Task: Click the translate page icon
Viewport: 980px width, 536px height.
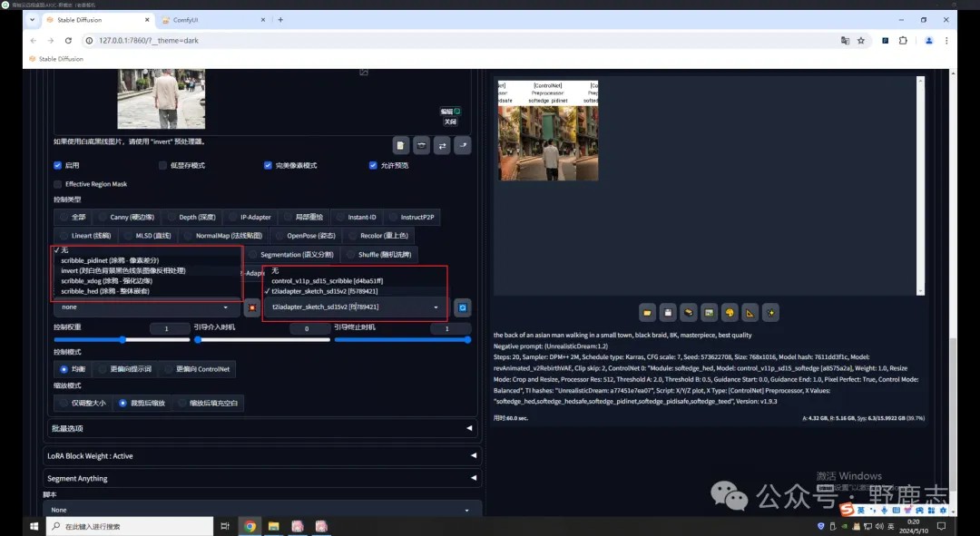Action: point(845,41)
